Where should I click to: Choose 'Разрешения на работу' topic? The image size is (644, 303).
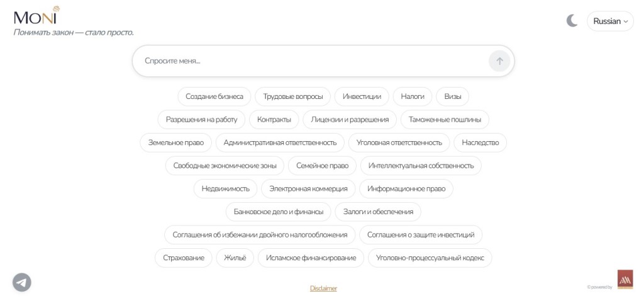coord(201,120)
